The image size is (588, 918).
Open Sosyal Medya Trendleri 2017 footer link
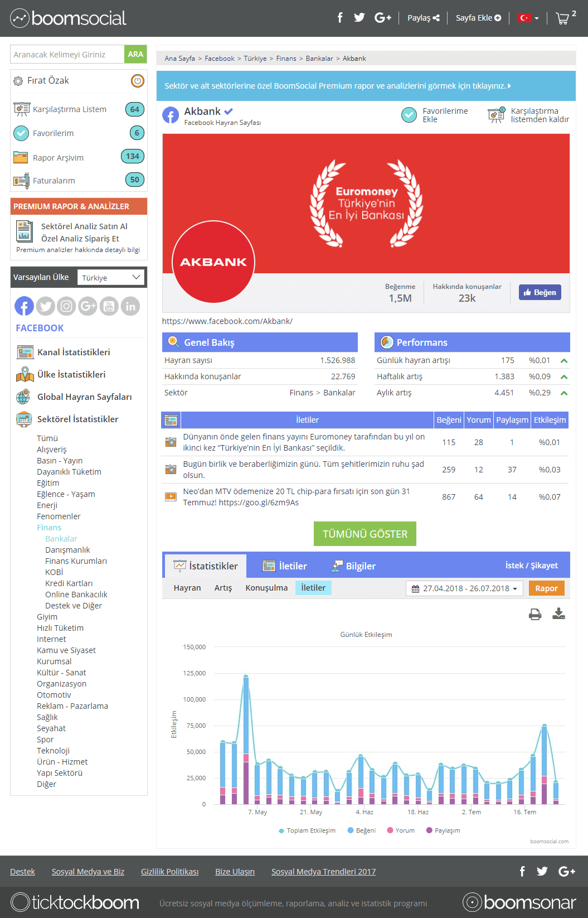(x=323, y=872)
